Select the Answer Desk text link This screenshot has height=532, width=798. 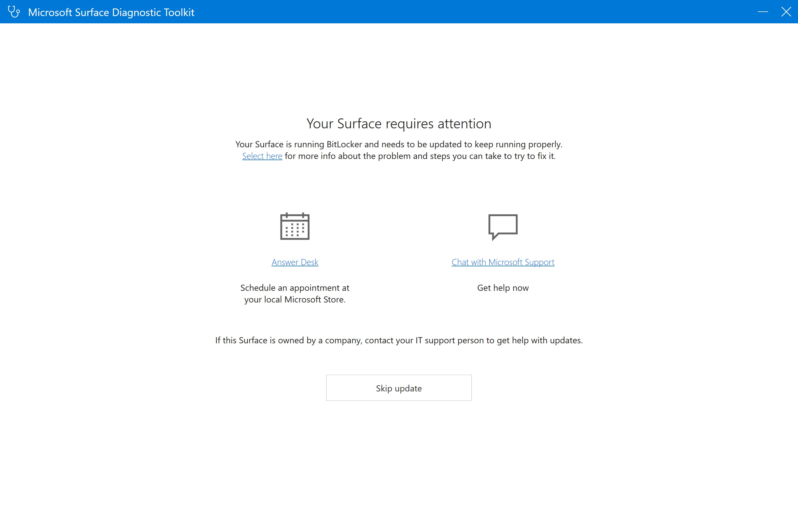click(295, 262)
